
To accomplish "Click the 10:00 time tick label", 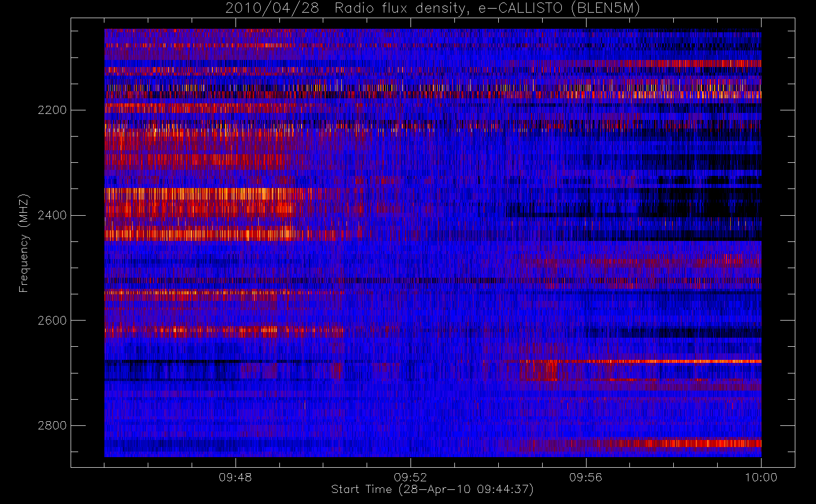I will point(761,477).
